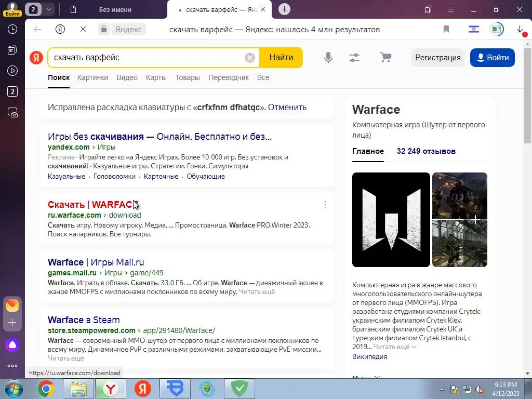Click the profile Войти avatar icon
Viewport: 532px width, 399px height.
click(x=12, y=9)
